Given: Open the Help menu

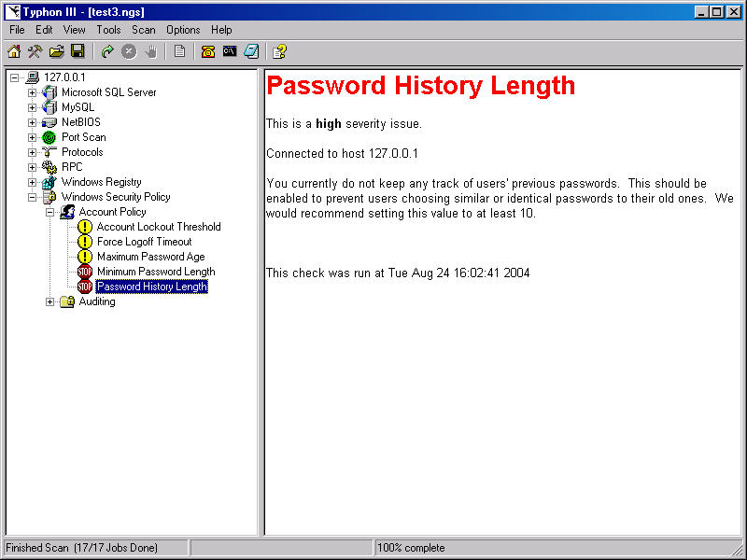Looking at the screenshot, I should pos(221,30).
